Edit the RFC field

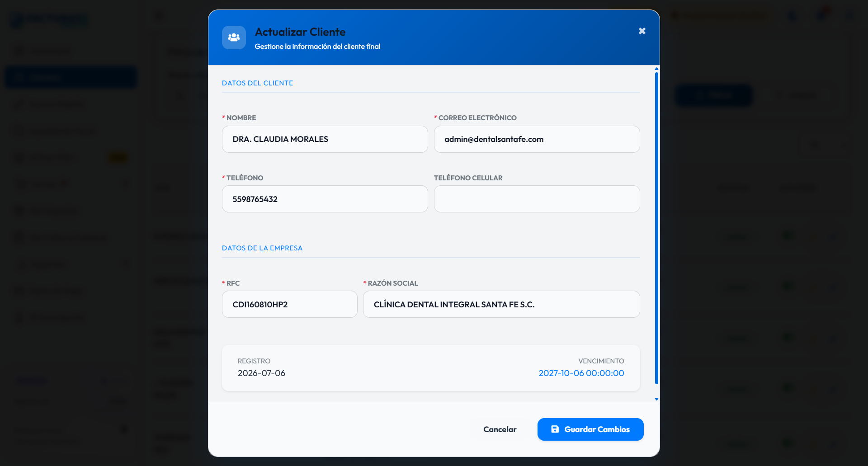(x=289, y=304)
